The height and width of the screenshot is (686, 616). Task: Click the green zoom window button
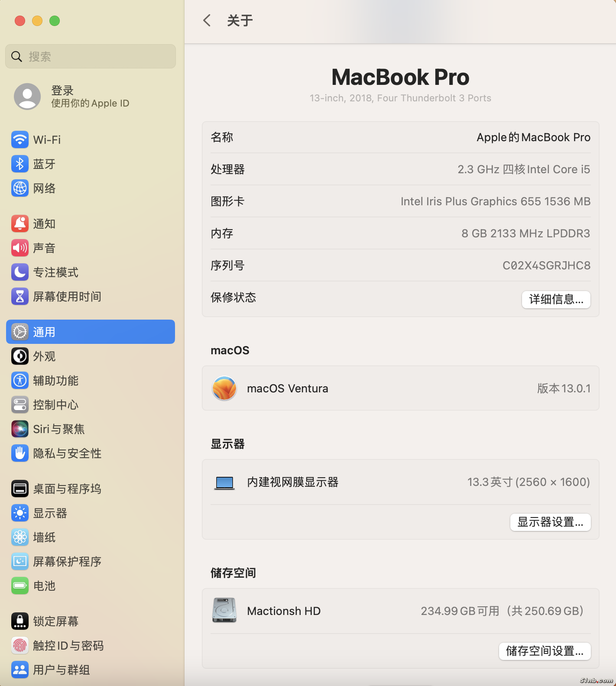click(x=55, y=21)
